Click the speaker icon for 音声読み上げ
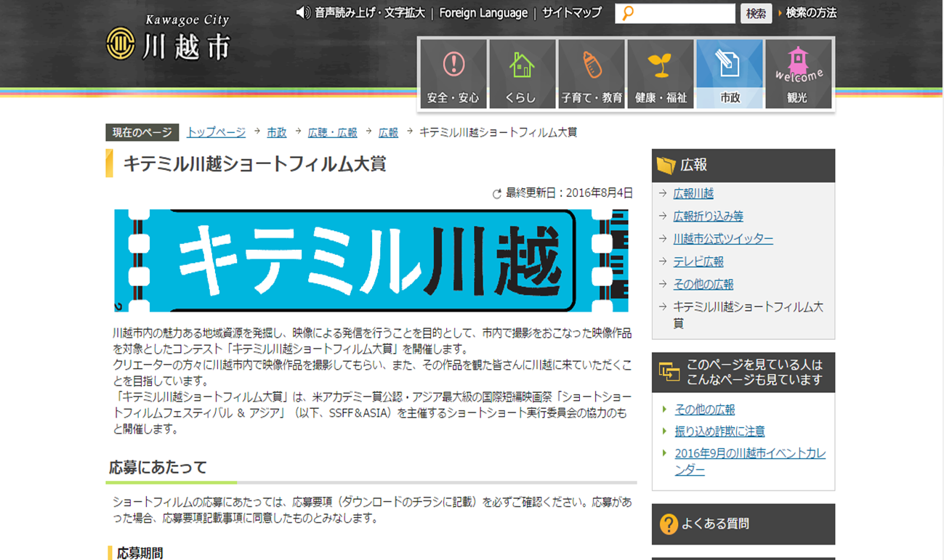944x560 pixels. 303,13
